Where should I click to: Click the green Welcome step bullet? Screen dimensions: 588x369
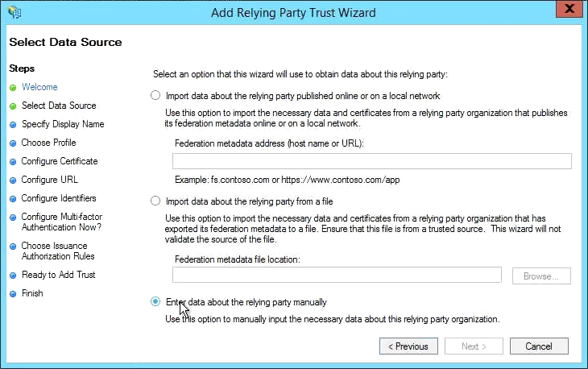pos(13,87)
